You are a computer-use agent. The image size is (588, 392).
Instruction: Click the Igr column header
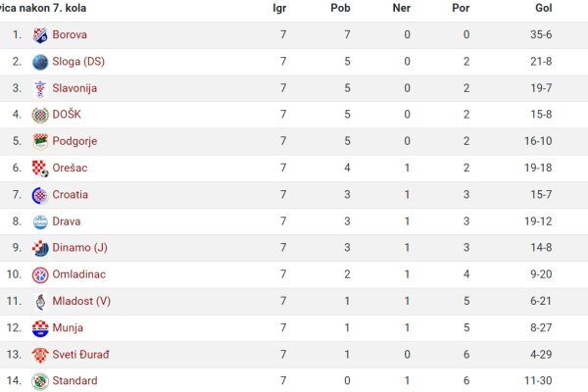(x=279, y=8)
